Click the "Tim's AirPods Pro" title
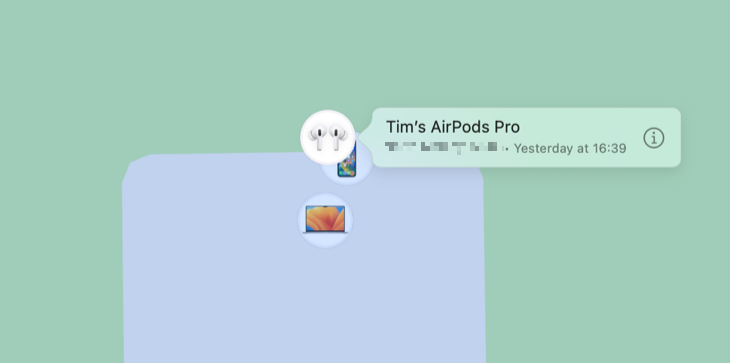 pos(453,127)
